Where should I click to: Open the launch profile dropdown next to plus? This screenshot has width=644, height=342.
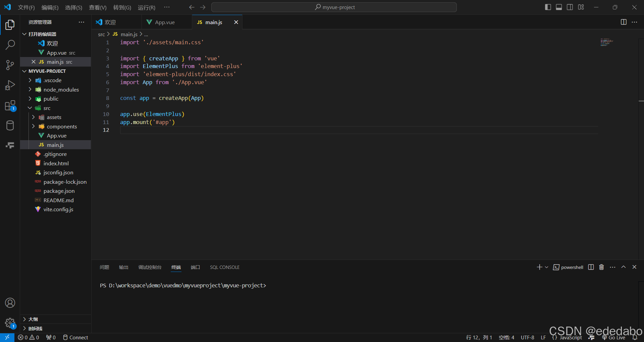pyautogui.click(x=547, y=267)
